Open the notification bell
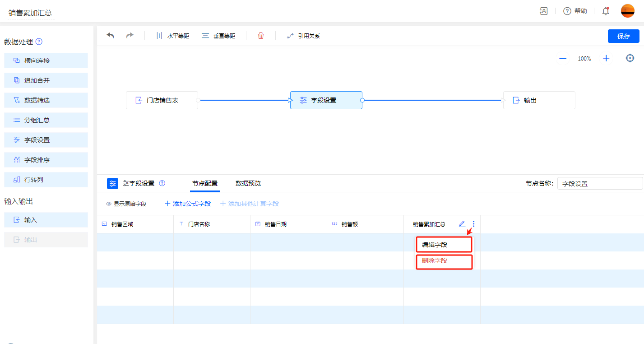644x344 pixels. coord(606,11)
